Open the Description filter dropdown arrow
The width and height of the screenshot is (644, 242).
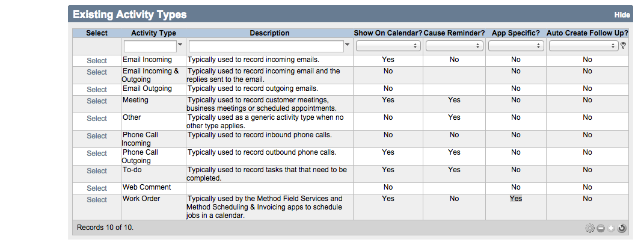click(348, 45)
